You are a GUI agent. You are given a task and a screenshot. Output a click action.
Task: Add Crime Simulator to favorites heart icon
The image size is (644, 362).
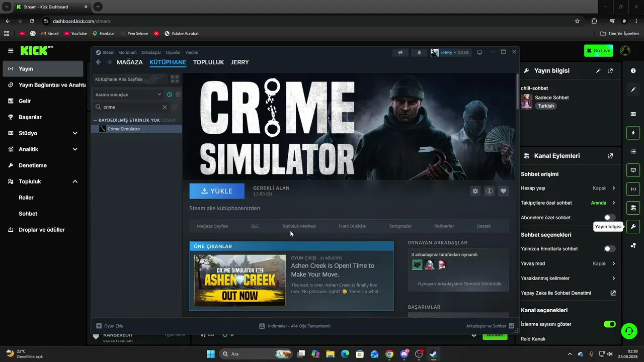[503, 191]
